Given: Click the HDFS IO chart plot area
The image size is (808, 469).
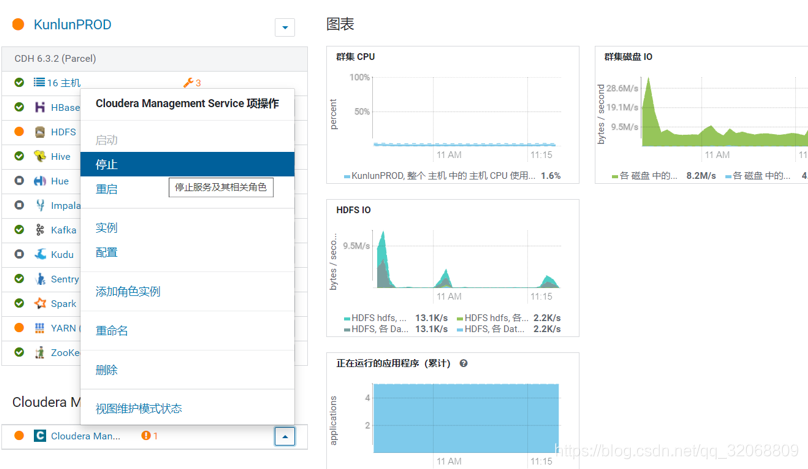Looking at the screenshot, I should [466, 258].
